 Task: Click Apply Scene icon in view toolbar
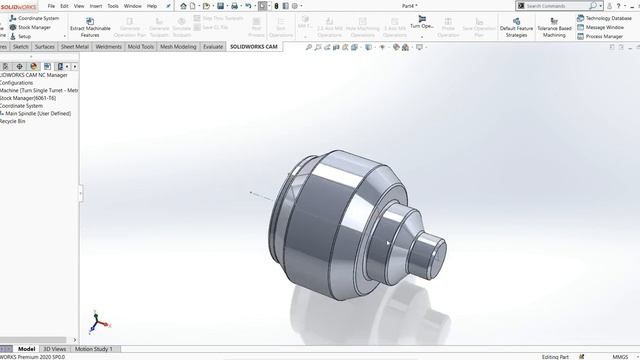(405, 47)
